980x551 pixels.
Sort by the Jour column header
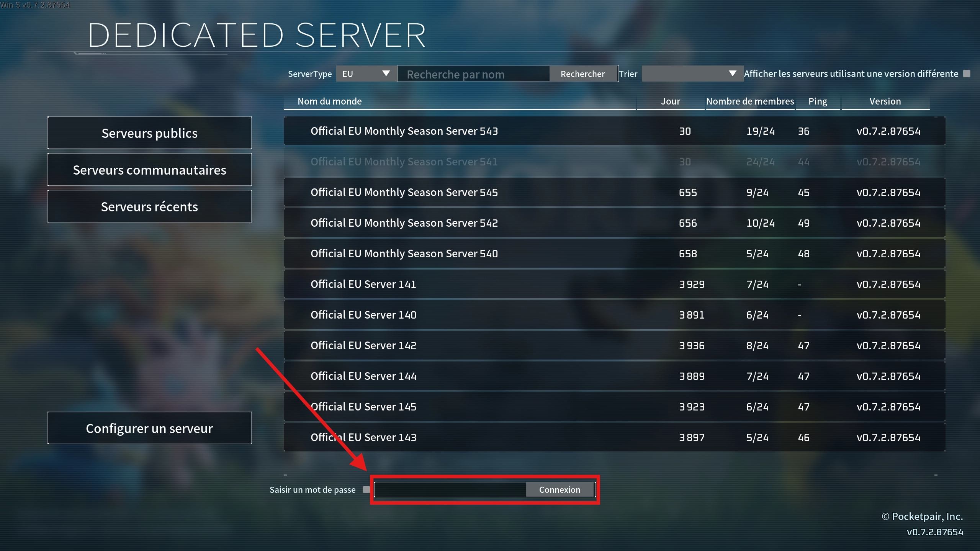[671, 101]
